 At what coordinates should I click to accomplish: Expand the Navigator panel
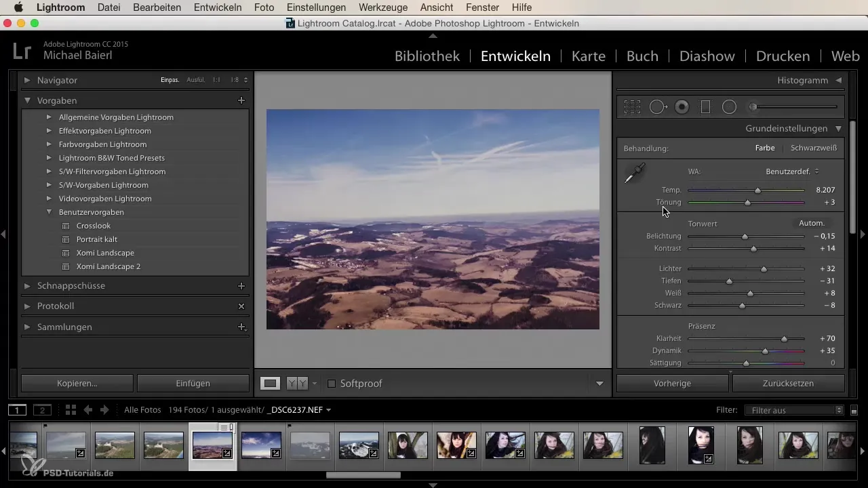27,80
